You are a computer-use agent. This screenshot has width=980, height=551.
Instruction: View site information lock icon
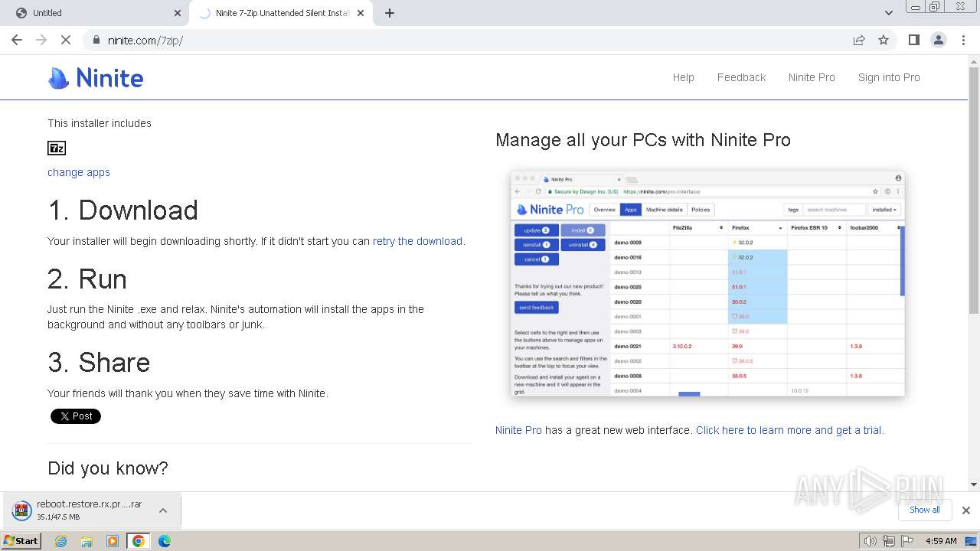[x=96, y=40]
